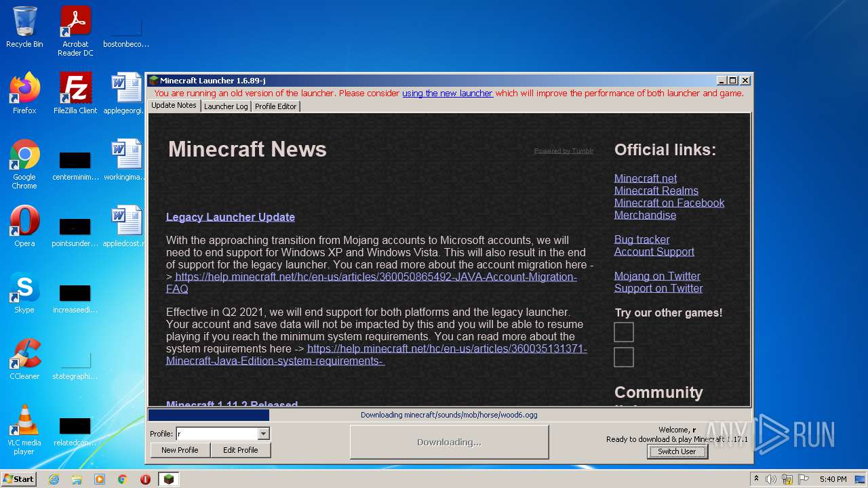Open the volume tray icon

pyautogui.click(x=771, y=479)
